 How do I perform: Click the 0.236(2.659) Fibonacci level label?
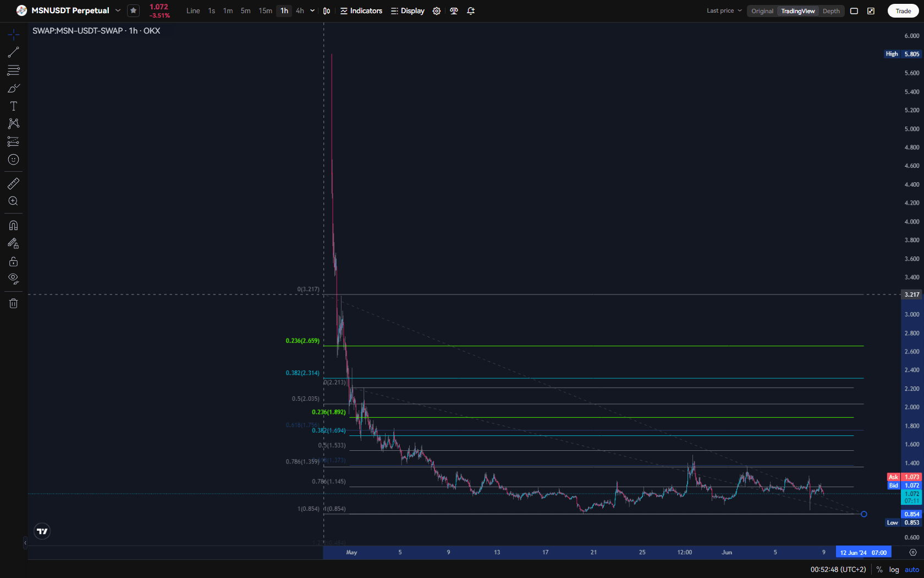[x=302, y=341]
